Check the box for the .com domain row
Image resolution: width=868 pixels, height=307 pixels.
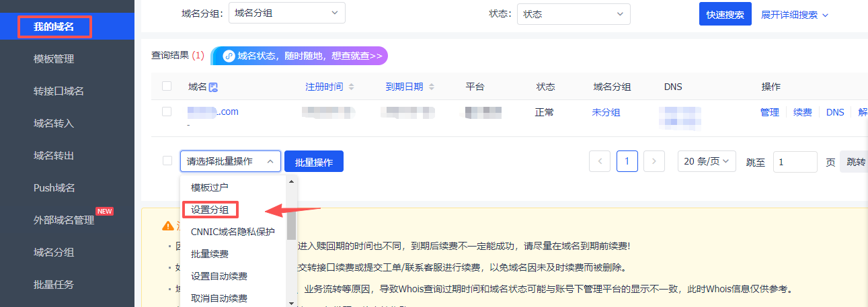(x=167, y=112)
